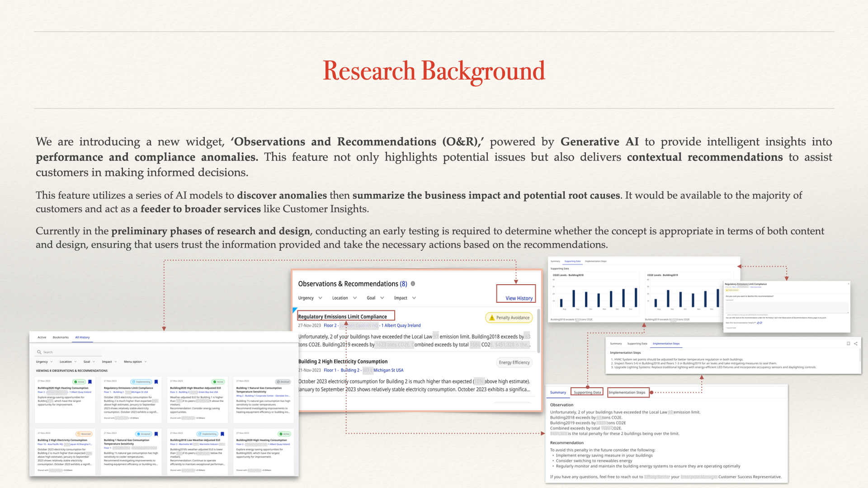The width and height of the screenshot is (868, 488).
Task: Switch to the Bookmarks tab in the history panel
Action: tap(61, 337)
